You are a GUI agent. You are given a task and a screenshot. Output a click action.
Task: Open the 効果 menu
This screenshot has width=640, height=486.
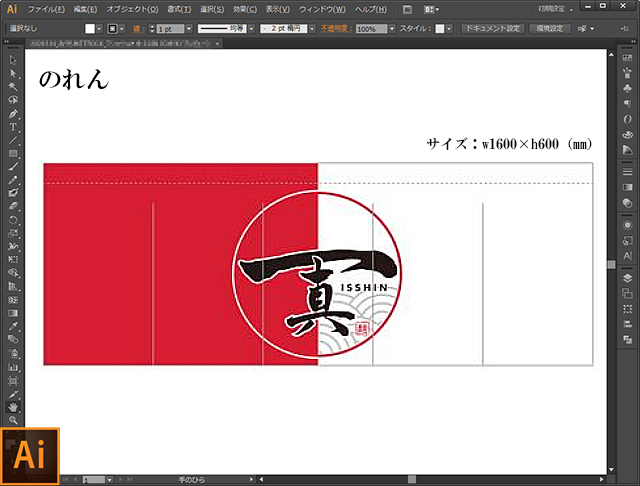[x=245, y=9]
